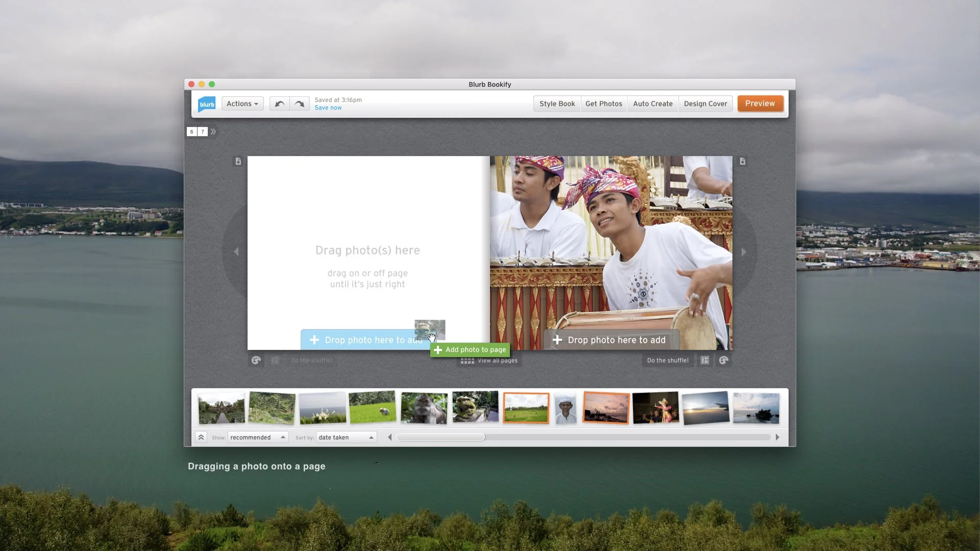Select the orange-highlighted green field photo thumbnail
Screen dimensions: 980x551
coord(526,408)
